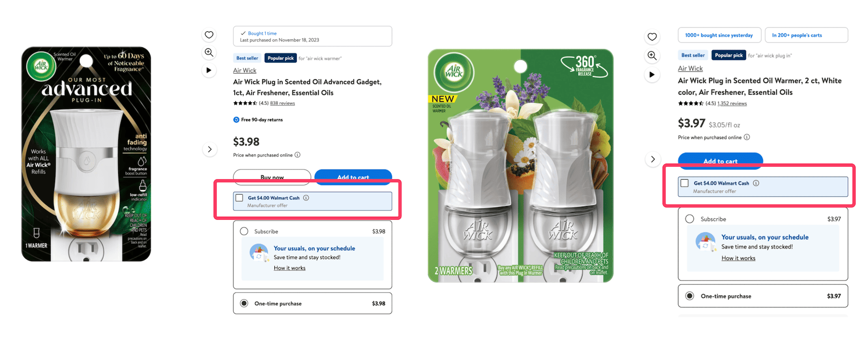
Task: Click the Free 90-day returns icon
Action: pos(236,119)
